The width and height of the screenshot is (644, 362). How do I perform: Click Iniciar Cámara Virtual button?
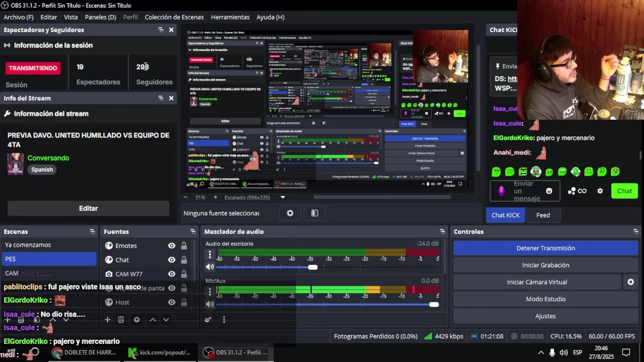(x=537, y=282)
